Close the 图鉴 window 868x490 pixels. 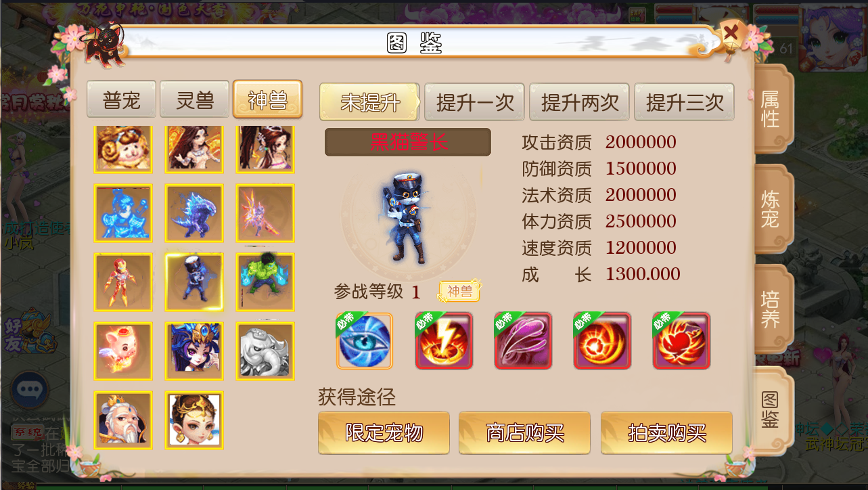(x=730, y=32)
